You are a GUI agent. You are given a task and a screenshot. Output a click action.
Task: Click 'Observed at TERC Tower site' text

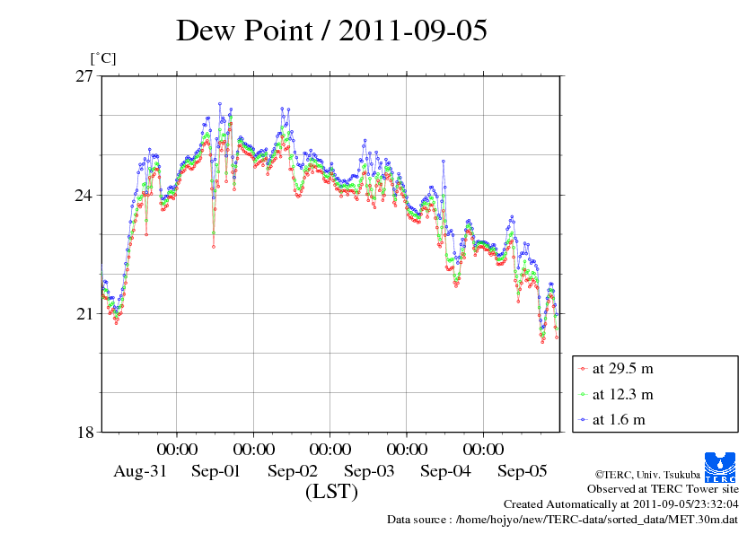coord(663,489)
